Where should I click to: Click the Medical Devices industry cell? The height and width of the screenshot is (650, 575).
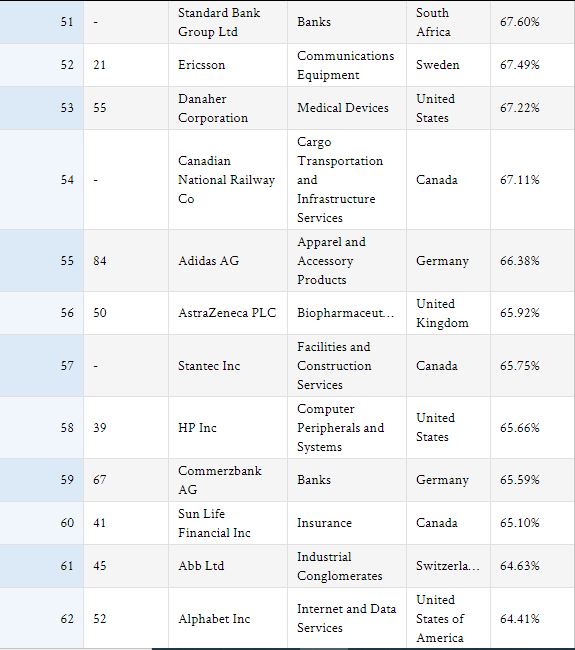[x=347, y=108]
